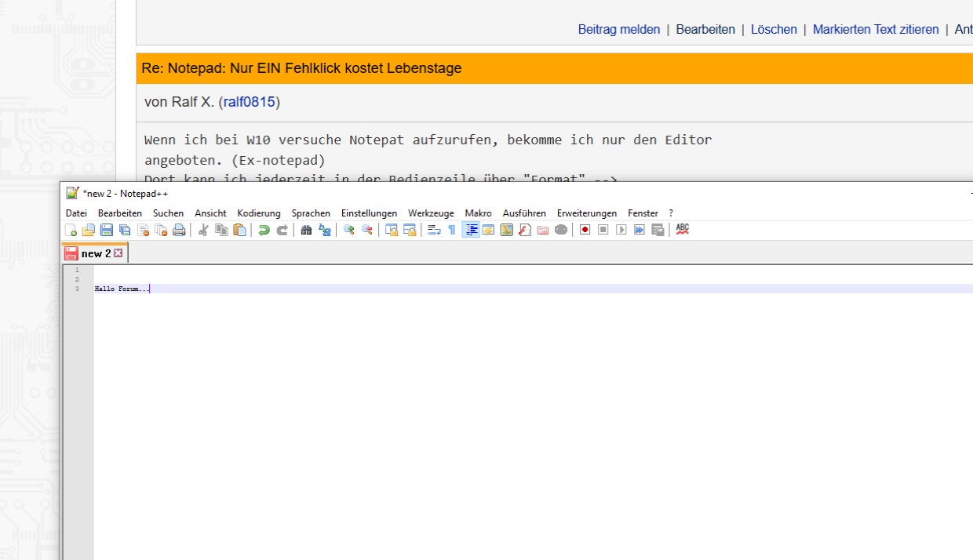Viewport: 973px width, 560px height.
Task: Open the ? help menu
Action: pos(671,213)
